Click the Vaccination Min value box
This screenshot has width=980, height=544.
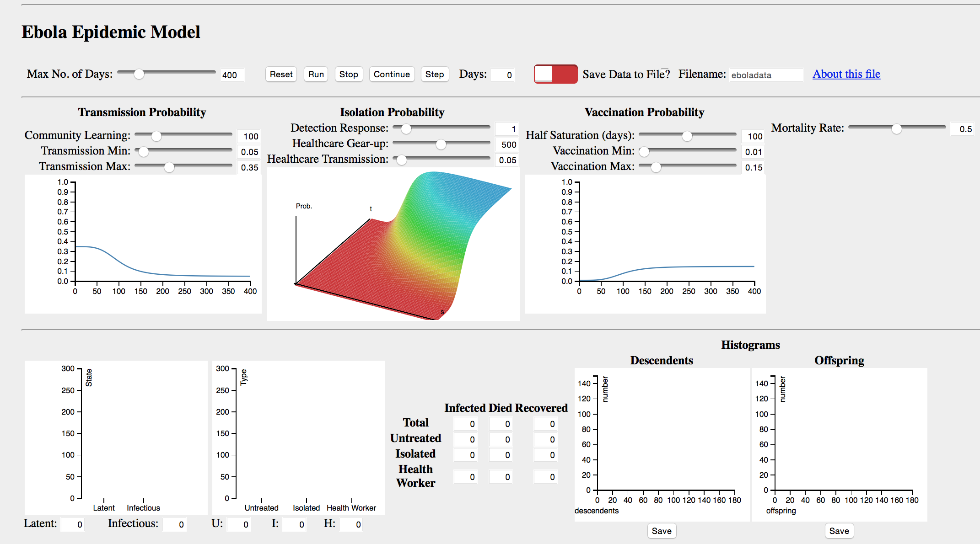pos(753,152)
